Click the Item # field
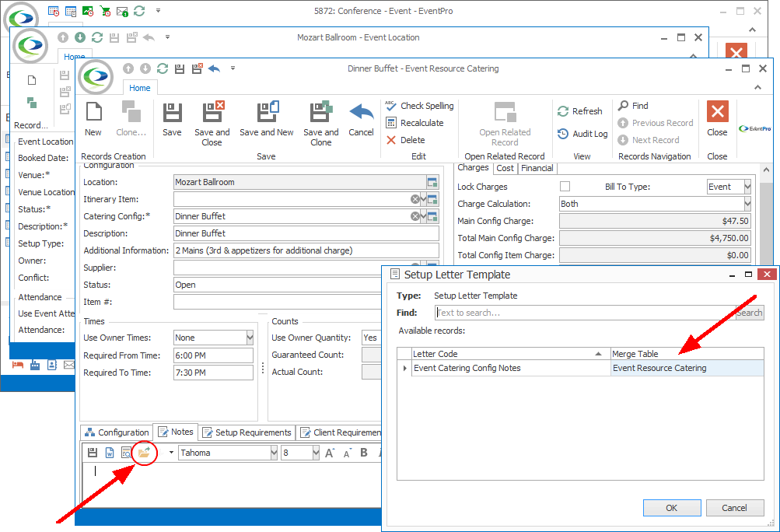This screenshot has width=780, height=532. [278, 302]
